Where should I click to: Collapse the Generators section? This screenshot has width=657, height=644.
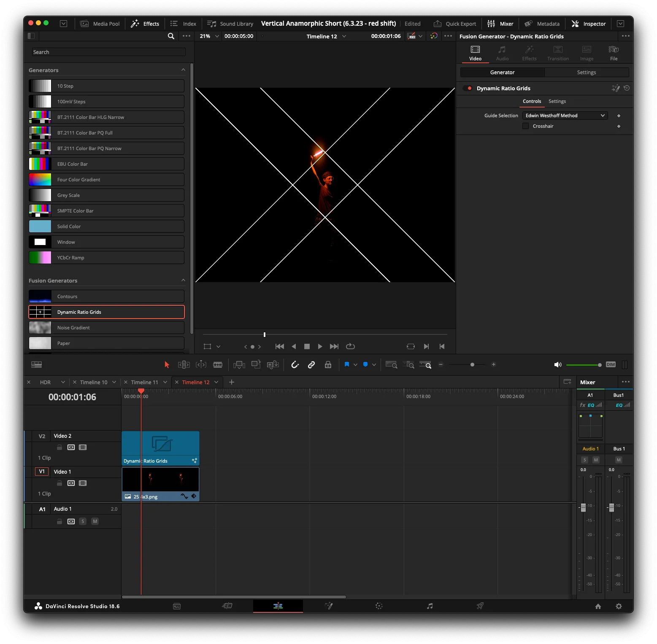tap(183, 70)
